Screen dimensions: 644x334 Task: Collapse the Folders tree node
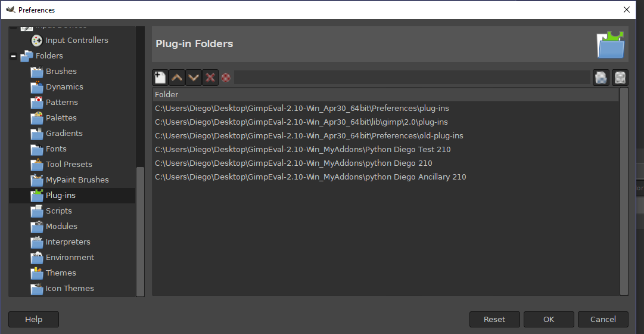tap(14, 56)
